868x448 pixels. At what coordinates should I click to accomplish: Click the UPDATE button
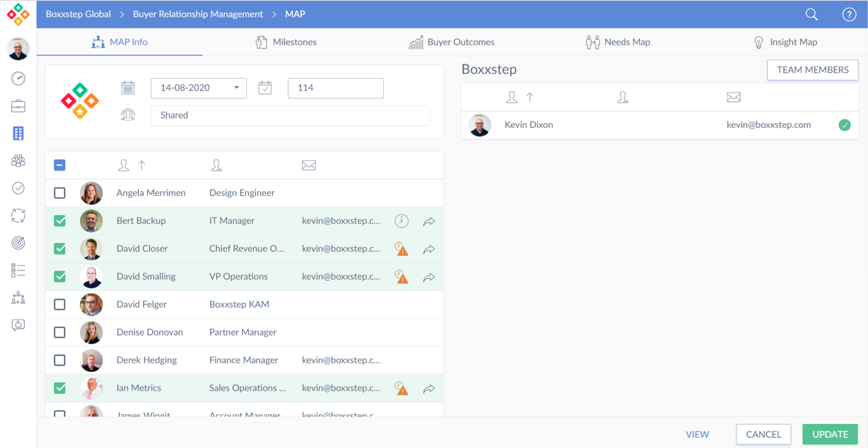point(830,434)
